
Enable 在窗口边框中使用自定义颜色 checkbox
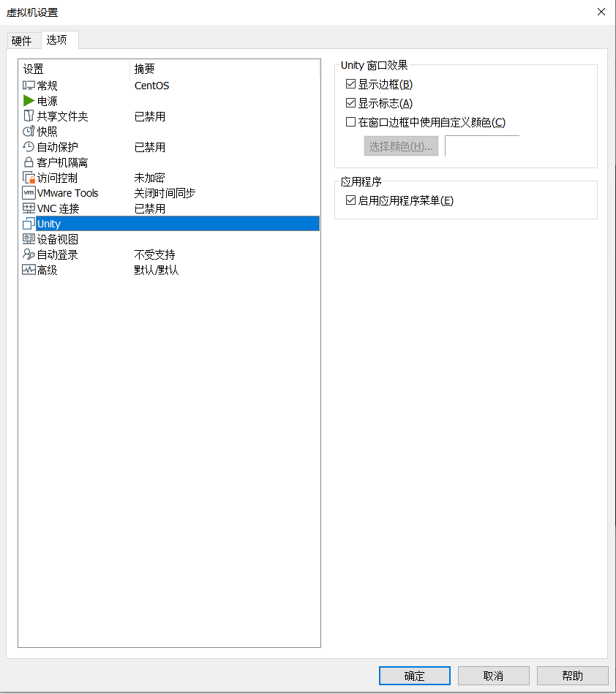coord(350,122)
